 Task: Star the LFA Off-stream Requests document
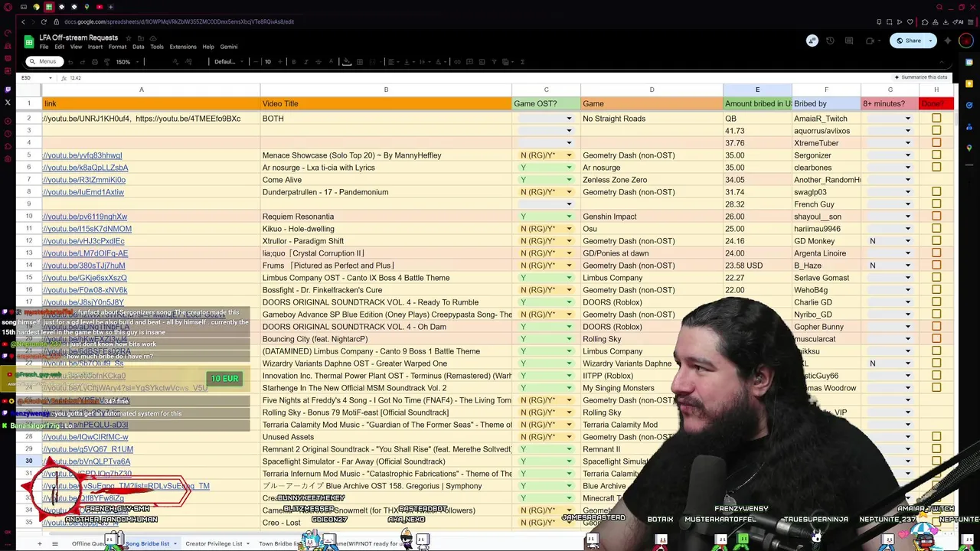point(129,37)
